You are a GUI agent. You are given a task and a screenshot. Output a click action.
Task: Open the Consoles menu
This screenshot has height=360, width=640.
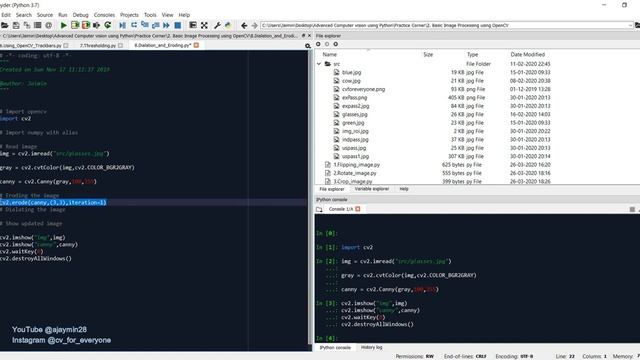pos(104,15)
